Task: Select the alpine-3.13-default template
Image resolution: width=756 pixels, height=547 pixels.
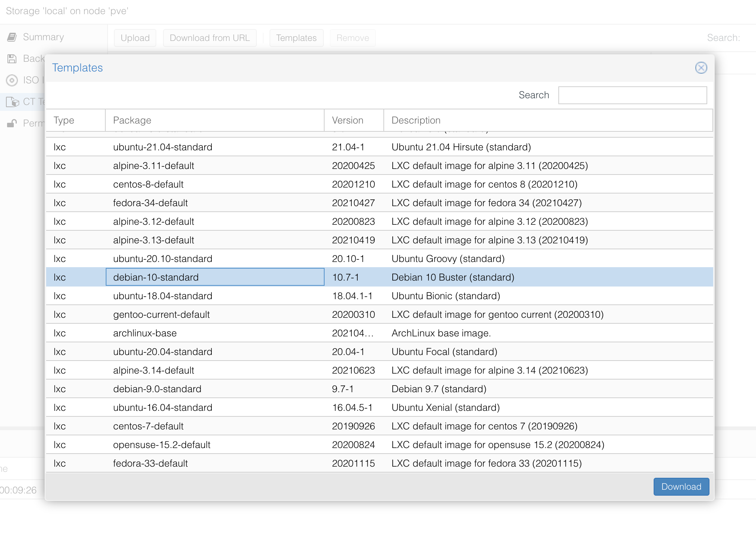Action: (379, 240)
